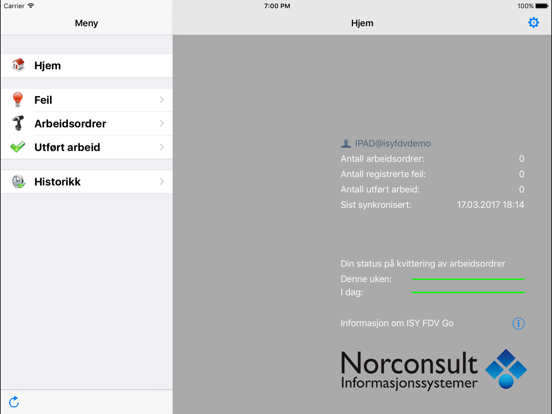This screenshot has width=552, height=414.
Task: Click the 7:00 PM clock
Action: pos(277,6)
